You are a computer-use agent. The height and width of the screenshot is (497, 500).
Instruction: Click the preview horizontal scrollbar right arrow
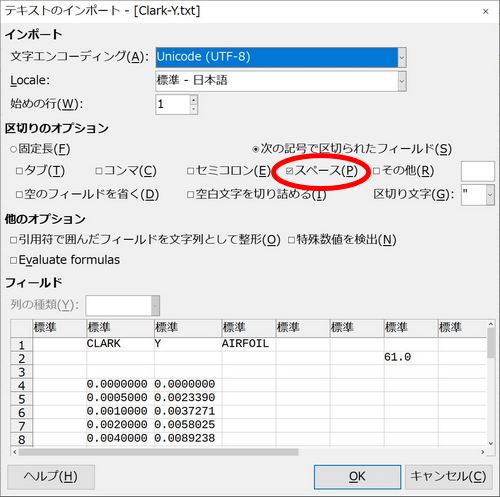[x=483, y=452]
